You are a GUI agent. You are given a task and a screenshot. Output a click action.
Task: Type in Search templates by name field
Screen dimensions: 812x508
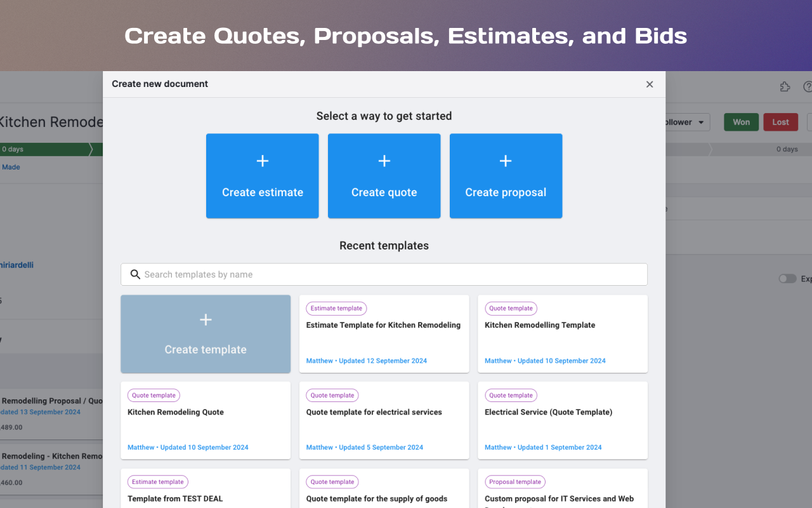tap(393, 274)
